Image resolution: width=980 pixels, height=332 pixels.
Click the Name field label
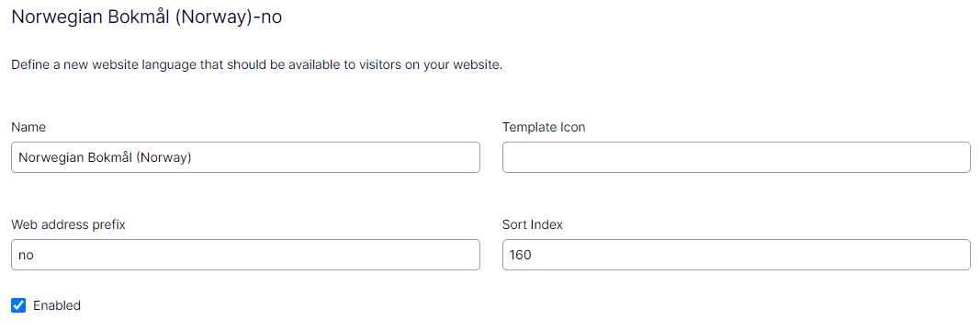click(28, 127)
